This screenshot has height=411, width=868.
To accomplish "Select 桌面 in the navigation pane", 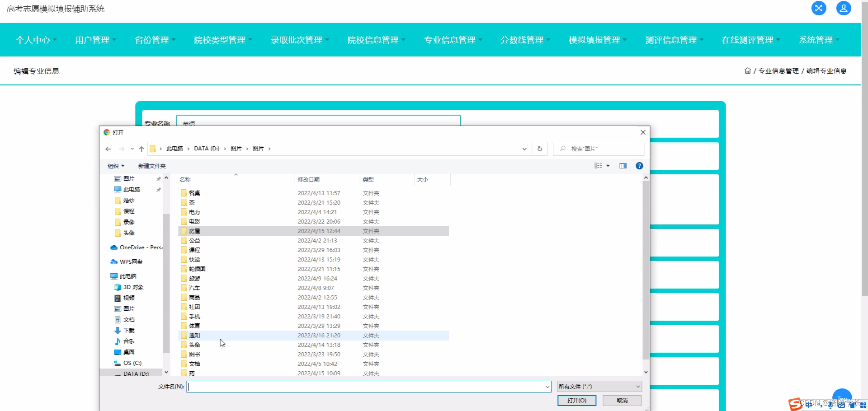I will tap(124, 352).
